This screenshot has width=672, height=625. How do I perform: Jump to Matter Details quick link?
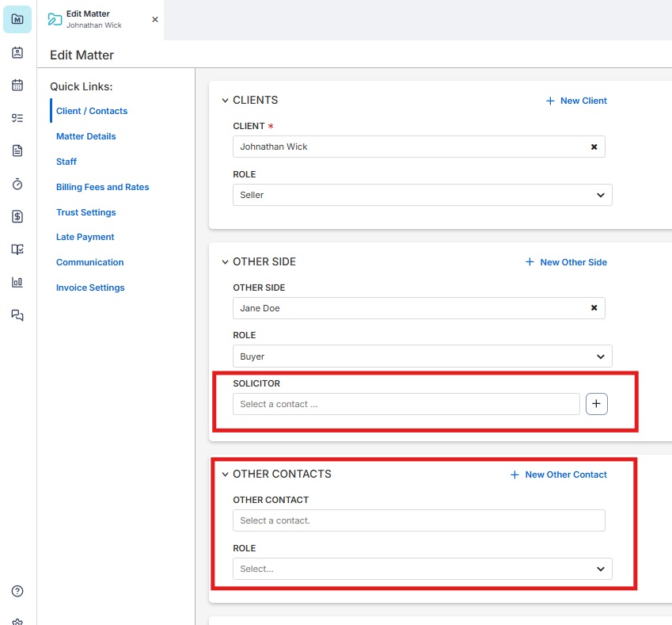click(x=85, y=136)
